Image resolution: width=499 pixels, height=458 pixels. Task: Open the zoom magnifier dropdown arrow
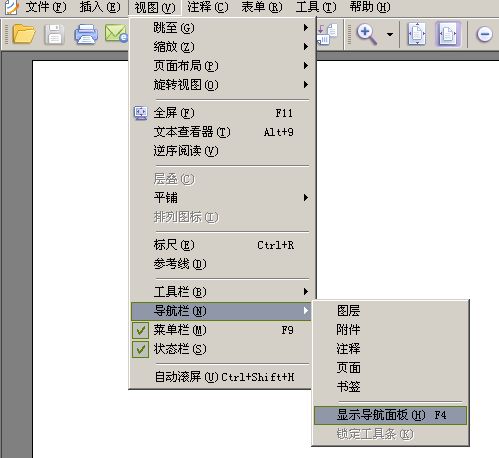pyautogui.click(x=390, y=34)
